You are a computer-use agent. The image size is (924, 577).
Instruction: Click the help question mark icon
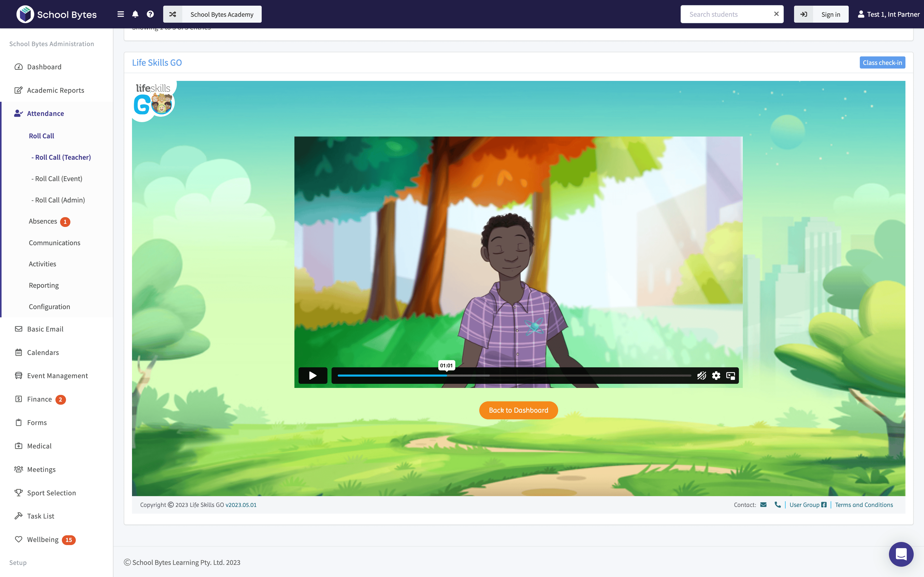pyautogui.click(x=151, y=14)
